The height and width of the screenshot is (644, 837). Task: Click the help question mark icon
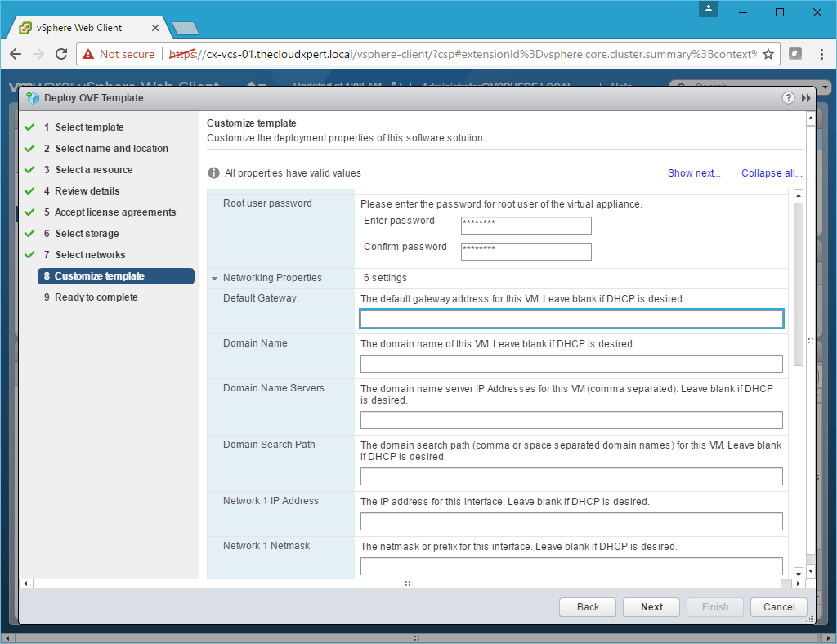[x=788, y=98]
